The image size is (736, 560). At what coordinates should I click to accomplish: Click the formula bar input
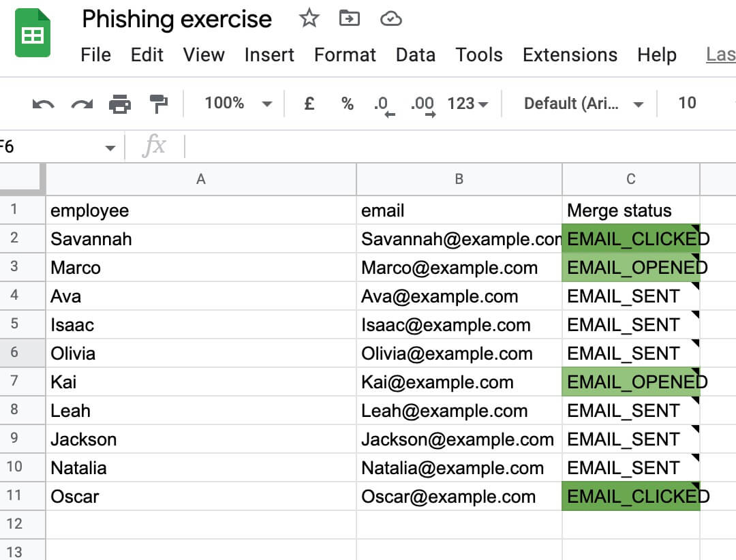click(x=460, y=146)
